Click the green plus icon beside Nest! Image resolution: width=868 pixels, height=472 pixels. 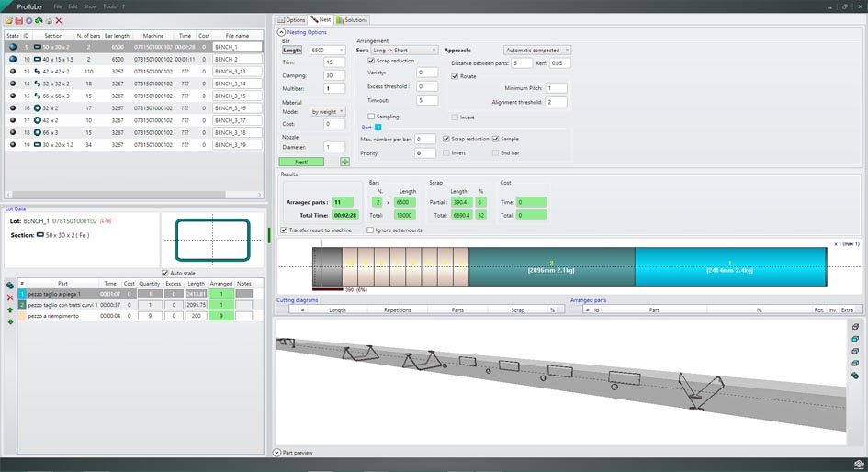coord(345,162)
